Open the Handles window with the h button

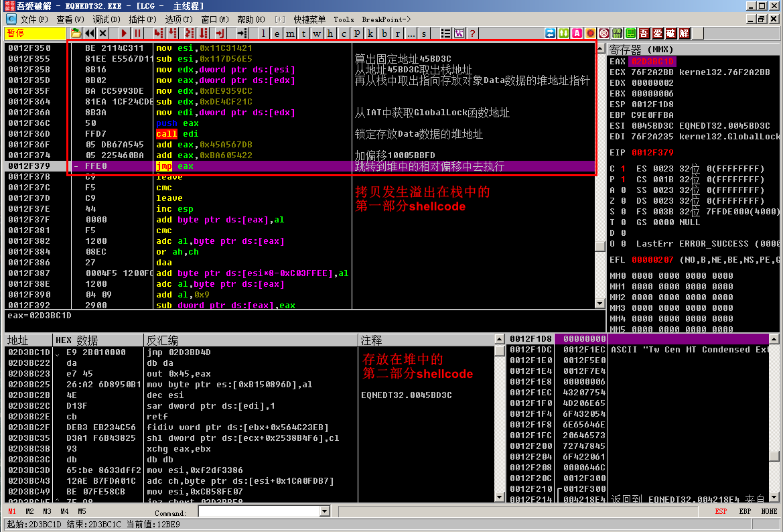coord(330,34)
